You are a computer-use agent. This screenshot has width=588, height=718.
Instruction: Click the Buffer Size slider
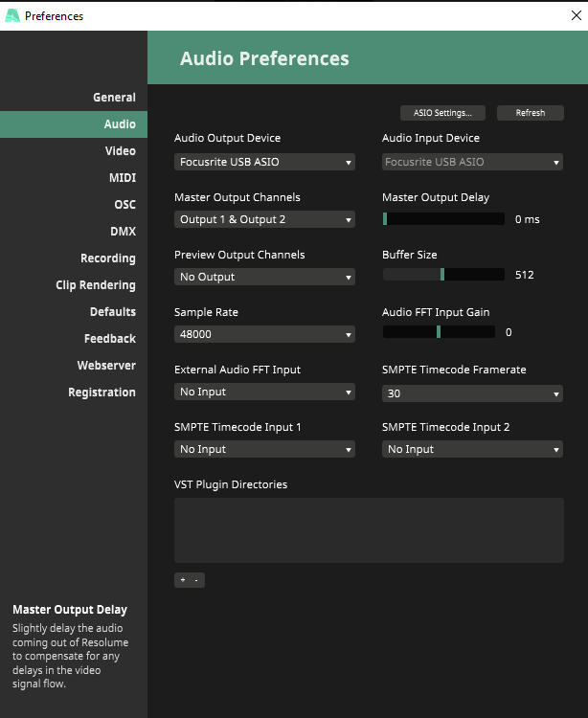(x=443, y=275)
